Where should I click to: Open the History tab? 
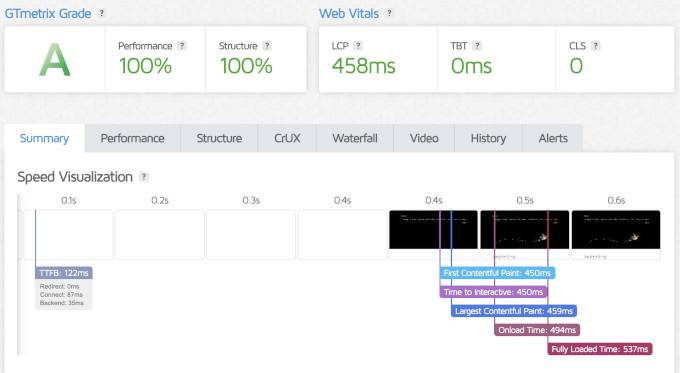[x=488, y=138]
